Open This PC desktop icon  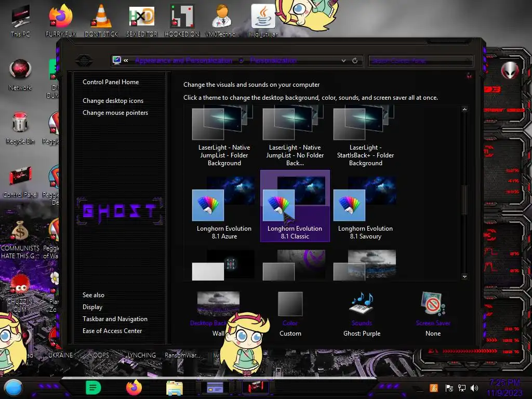click(20, 20)
